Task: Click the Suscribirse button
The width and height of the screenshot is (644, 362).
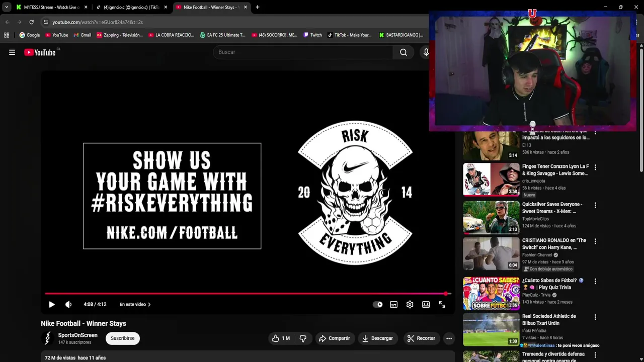Action: click(122, 338)
